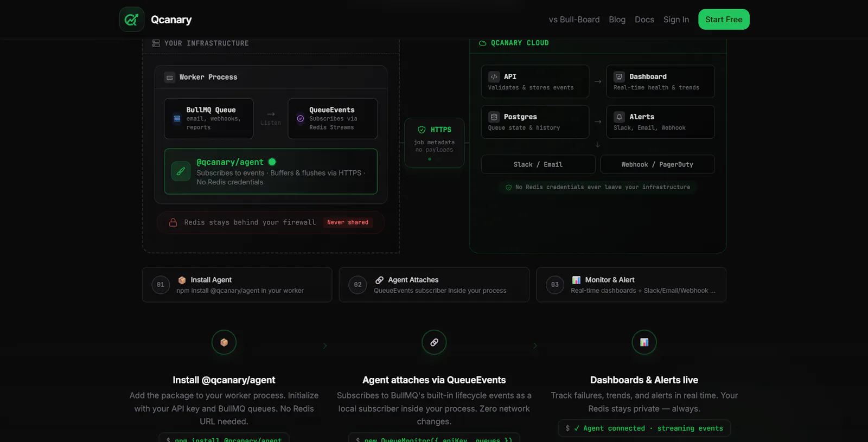The image size is (868, 442).
Task: Click the green status dot beside @qcanary/agent
Action: [272, 162]
